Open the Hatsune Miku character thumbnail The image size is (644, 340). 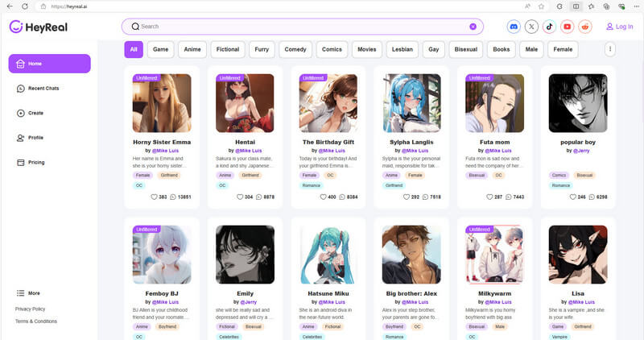pyautogui.click(x=328, y=255)
